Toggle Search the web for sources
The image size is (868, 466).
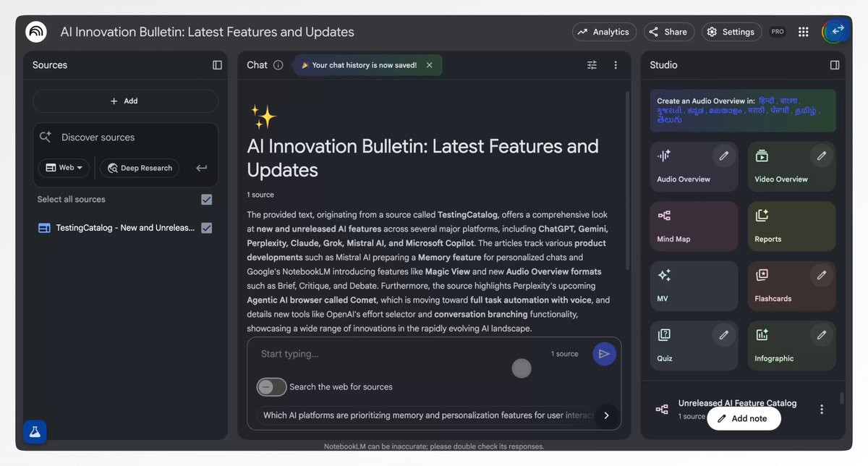click(271, 387)
